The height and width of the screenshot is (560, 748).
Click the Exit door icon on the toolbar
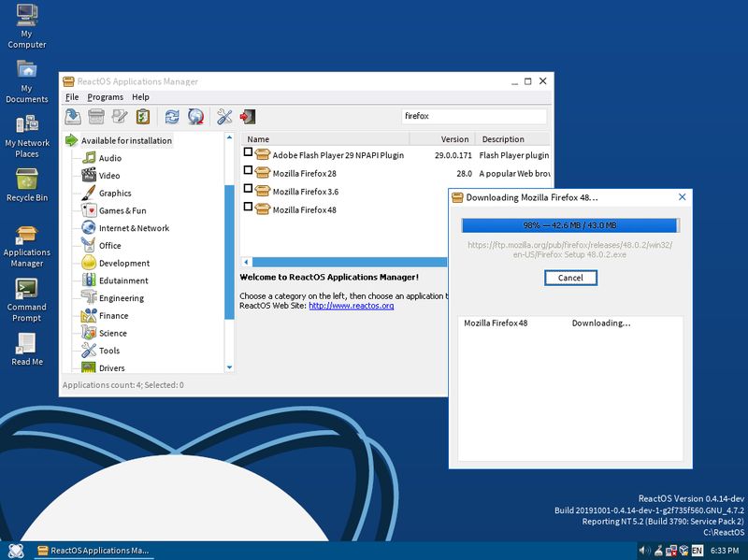(x=249, y=116)
